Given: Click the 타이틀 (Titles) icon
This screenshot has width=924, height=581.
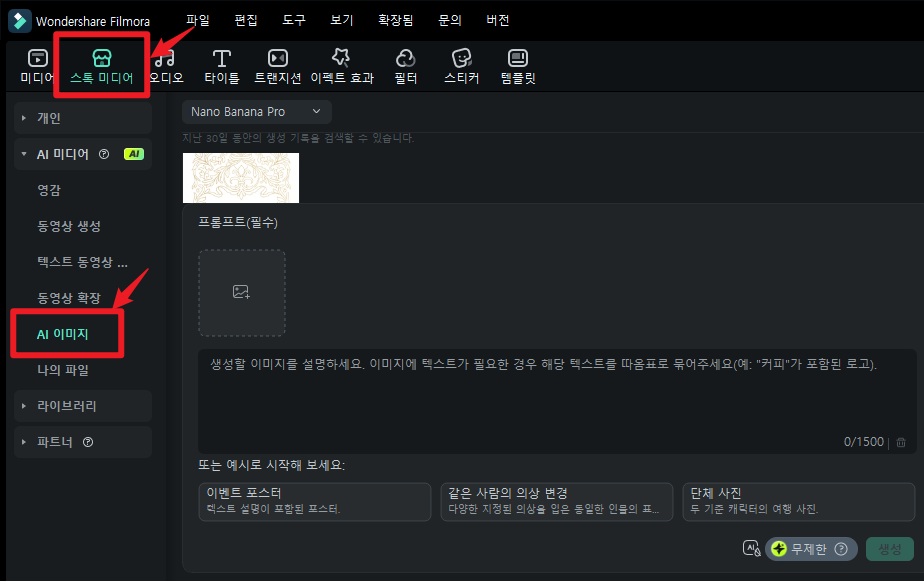Looking at the screenshot, I should pyautogui.click(x=221, y=65).
